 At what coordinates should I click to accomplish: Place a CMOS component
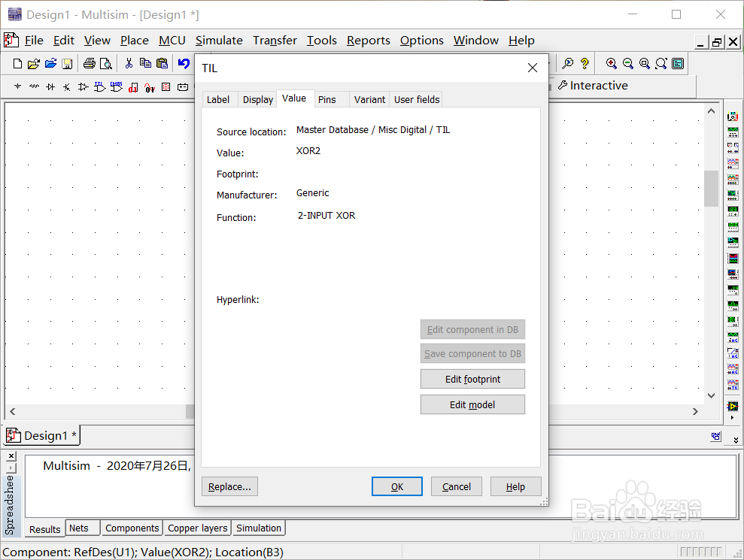point(117,86)
